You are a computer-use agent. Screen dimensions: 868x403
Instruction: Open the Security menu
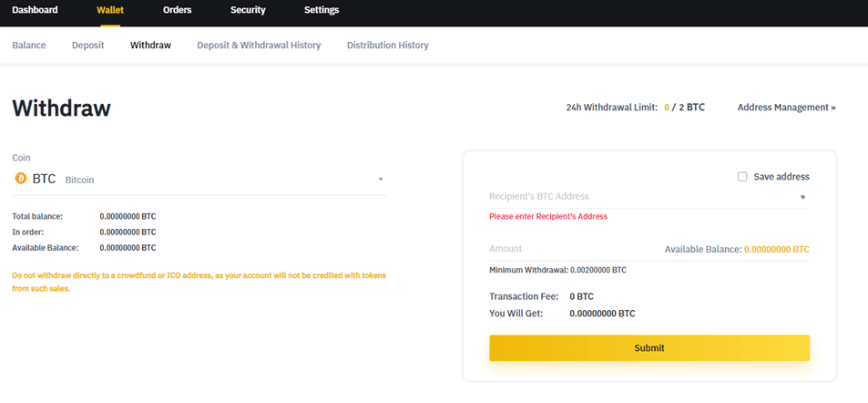point(248,10)
